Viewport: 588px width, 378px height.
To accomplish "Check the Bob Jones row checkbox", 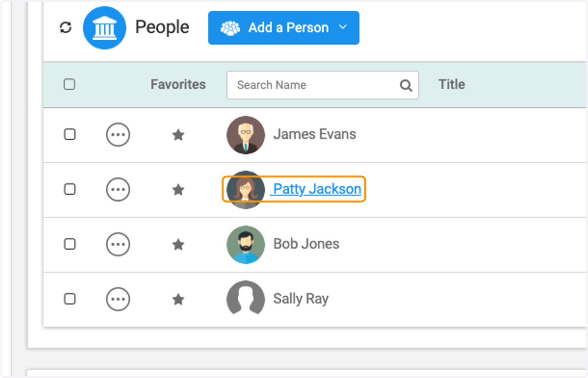I will point(70,244).
